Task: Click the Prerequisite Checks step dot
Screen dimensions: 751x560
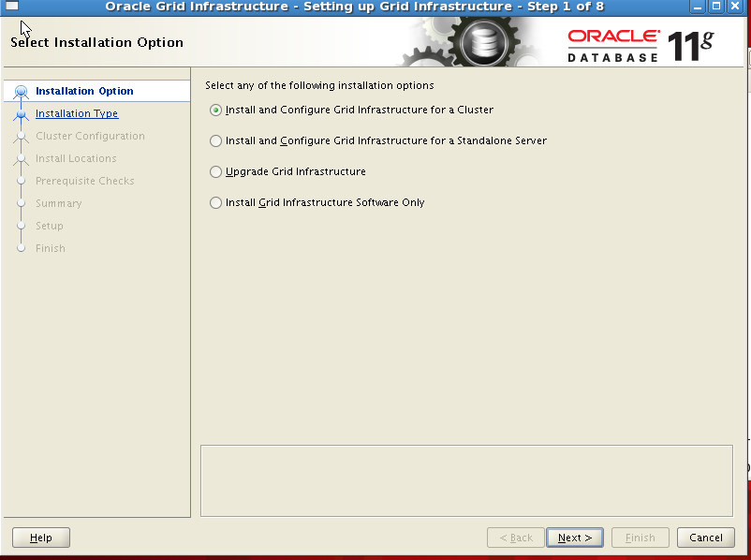Action: 21,181
